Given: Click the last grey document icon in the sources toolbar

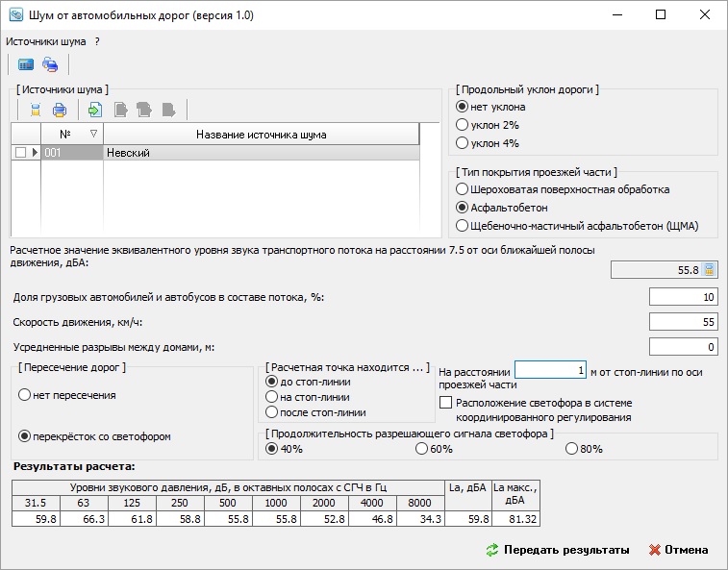Looking at the screenshot, I should point(168,110).
